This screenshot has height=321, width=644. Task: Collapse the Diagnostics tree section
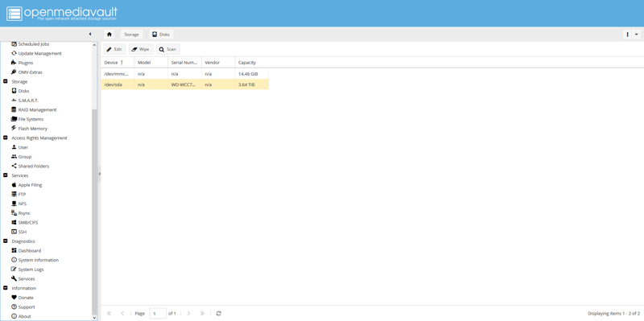point(6,241)
